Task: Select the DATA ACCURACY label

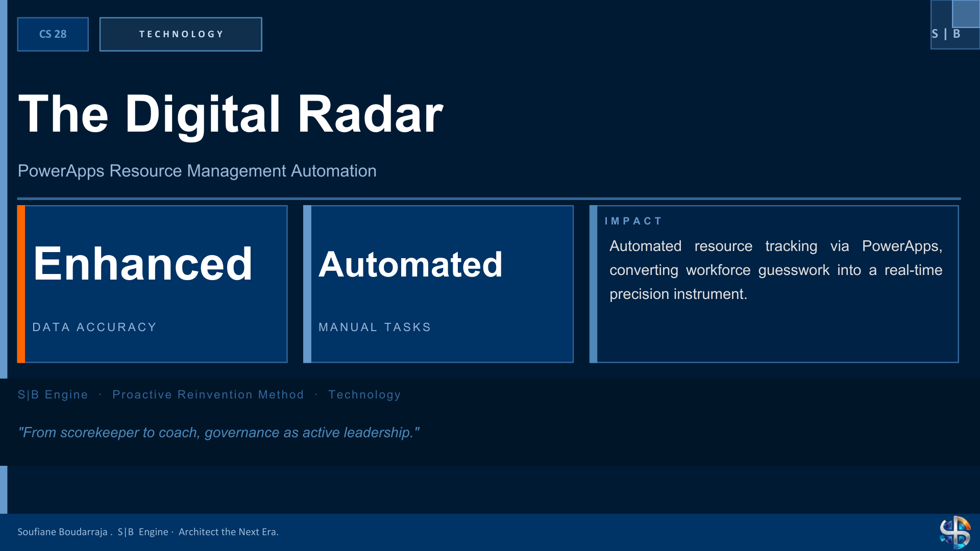Action: (x=94, y=327)
